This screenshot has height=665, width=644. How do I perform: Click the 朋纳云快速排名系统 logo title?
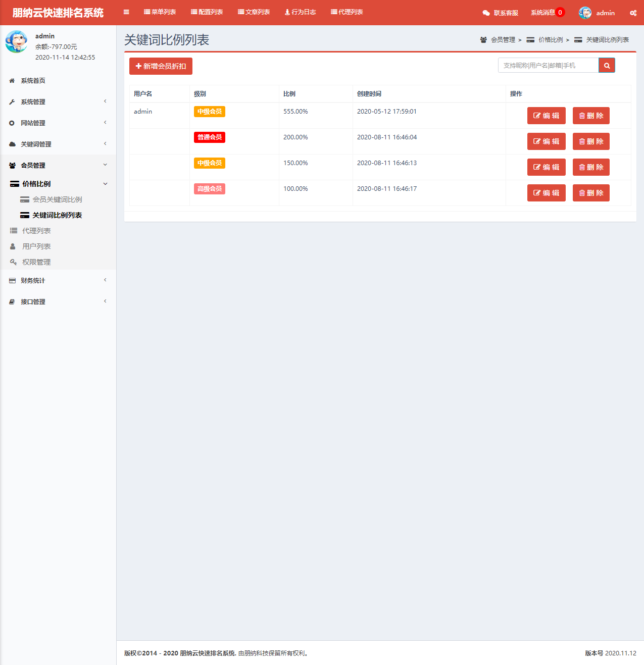click(x=58, y=13)
